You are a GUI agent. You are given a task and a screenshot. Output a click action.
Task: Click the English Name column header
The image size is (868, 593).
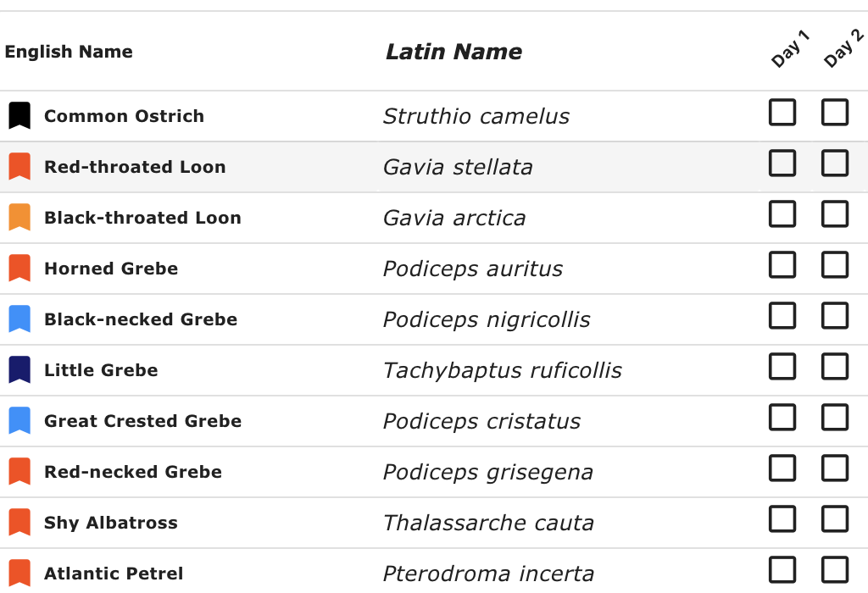[69, 52]
